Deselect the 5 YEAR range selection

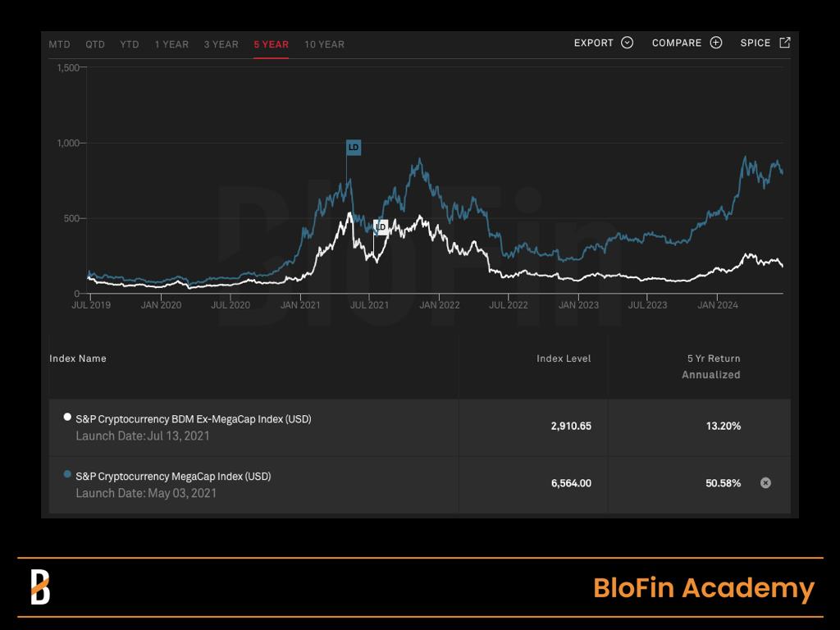pos(272,44)
